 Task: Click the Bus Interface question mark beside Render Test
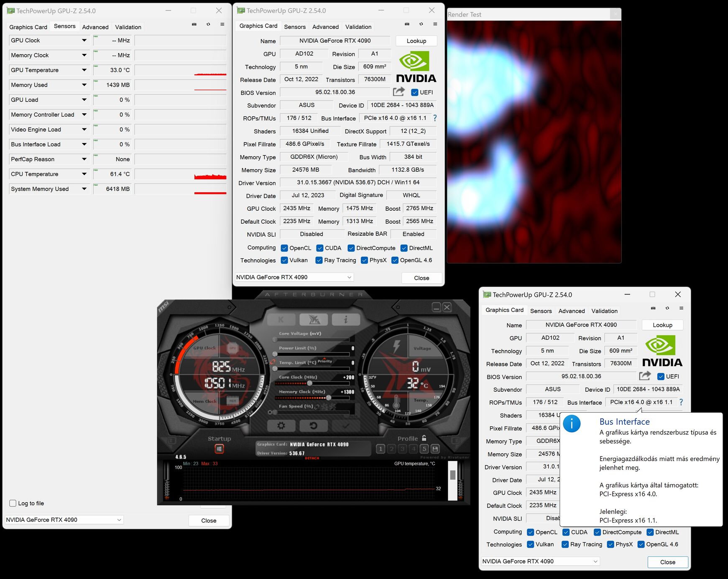435,118
